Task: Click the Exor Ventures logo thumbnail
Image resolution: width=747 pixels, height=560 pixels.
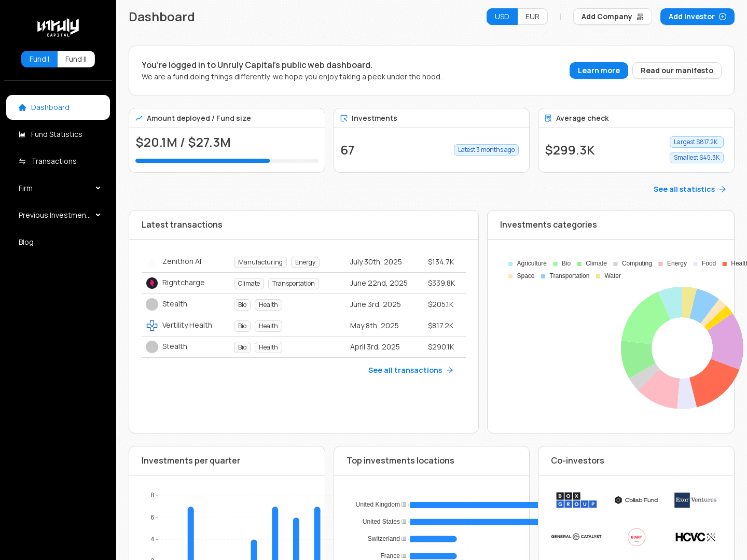Action: click(x=695, y=500)
